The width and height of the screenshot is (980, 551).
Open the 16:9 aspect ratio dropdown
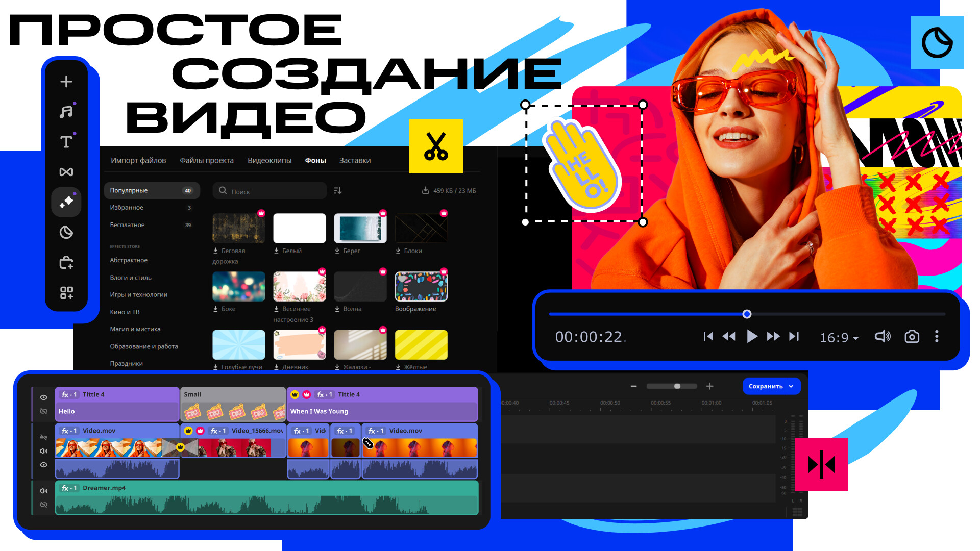pyautogui.click(x=839, y=338)
